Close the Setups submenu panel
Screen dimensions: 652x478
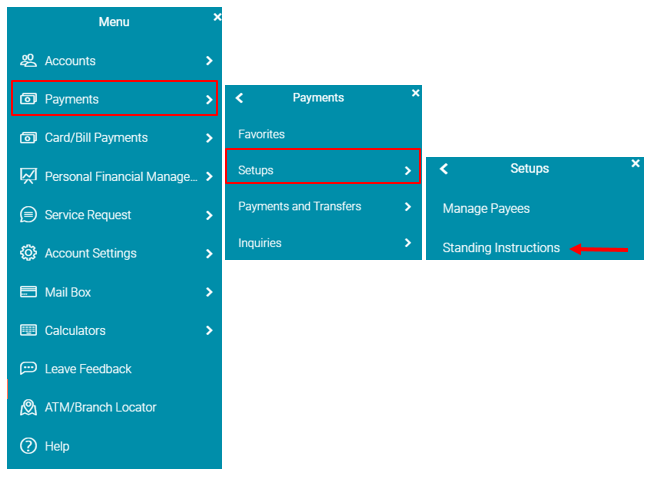coord(635,163)
